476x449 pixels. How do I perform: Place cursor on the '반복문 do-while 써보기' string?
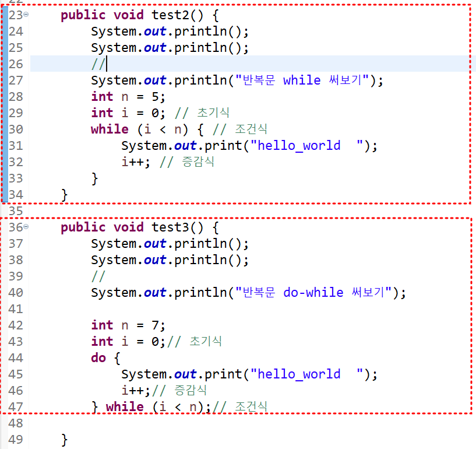313,292
